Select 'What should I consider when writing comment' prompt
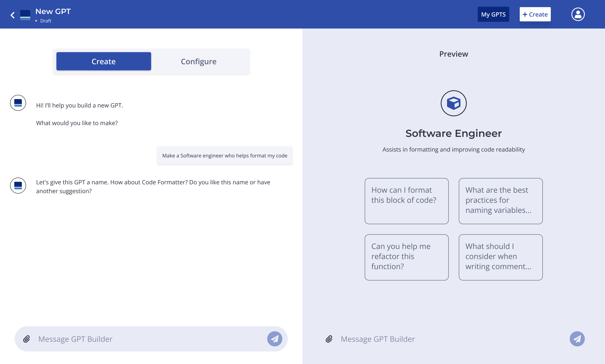The width and height of the screenshot is (605, 364). (500, 257)
